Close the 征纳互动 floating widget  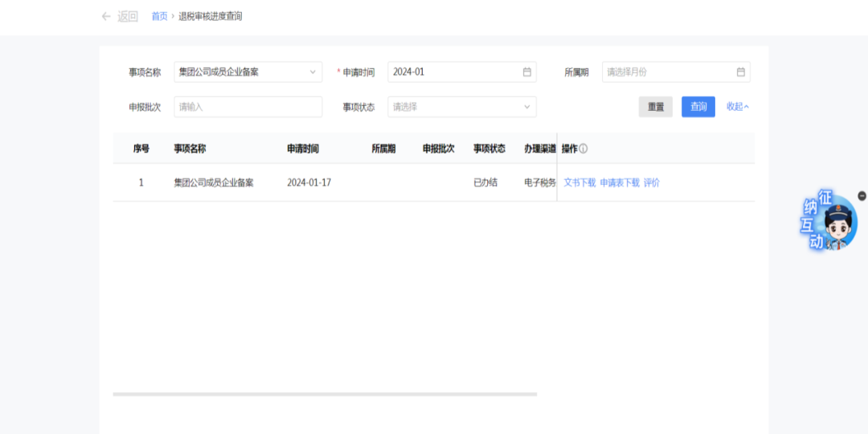click(x=862, y=195)
